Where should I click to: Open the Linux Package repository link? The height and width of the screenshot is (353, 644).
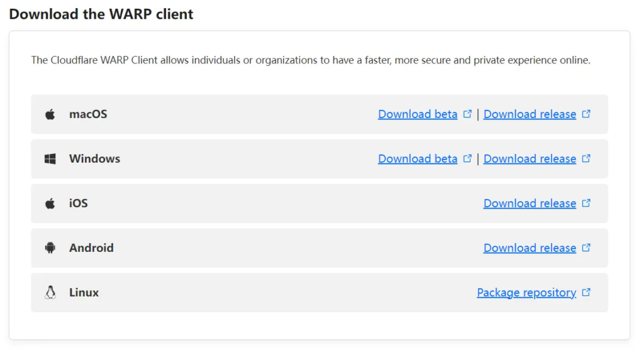click(526, 293)
